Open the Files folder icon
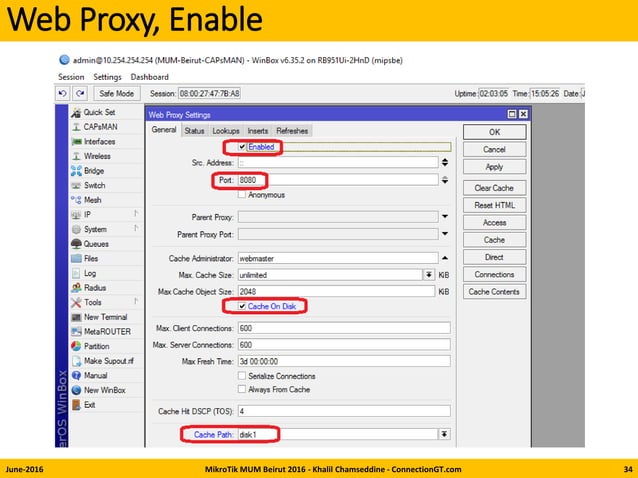This screenshot has width=638, height=478. click(76, 258)
